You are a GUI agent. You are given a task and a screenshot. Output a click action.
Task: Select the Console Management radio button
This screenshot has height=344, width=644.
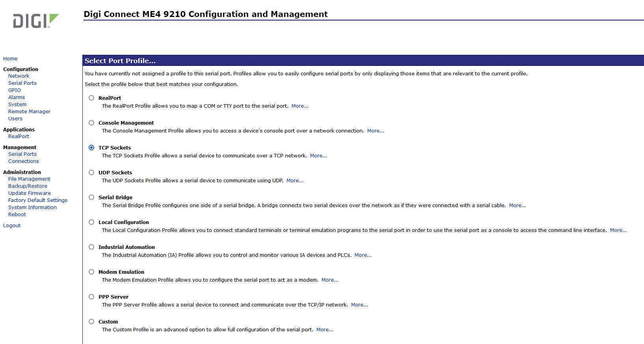coord(91,123)
